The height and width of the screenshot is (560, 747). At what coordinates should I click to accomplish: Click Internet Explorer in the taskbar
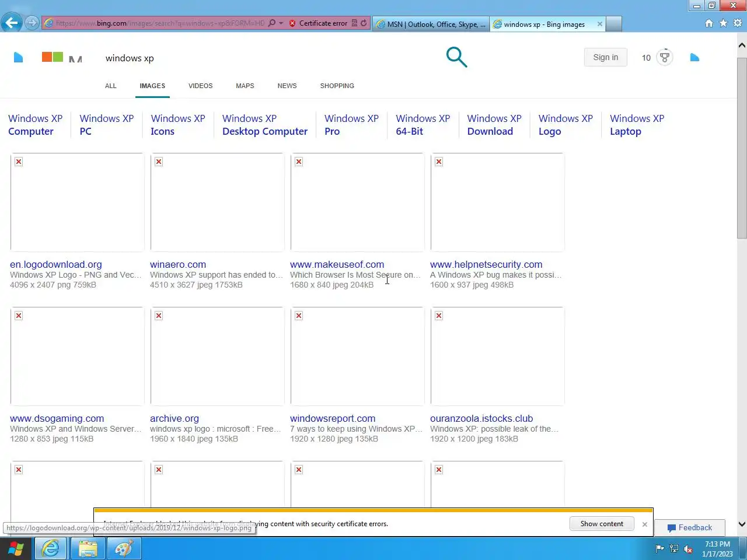(x=51, y=549)
